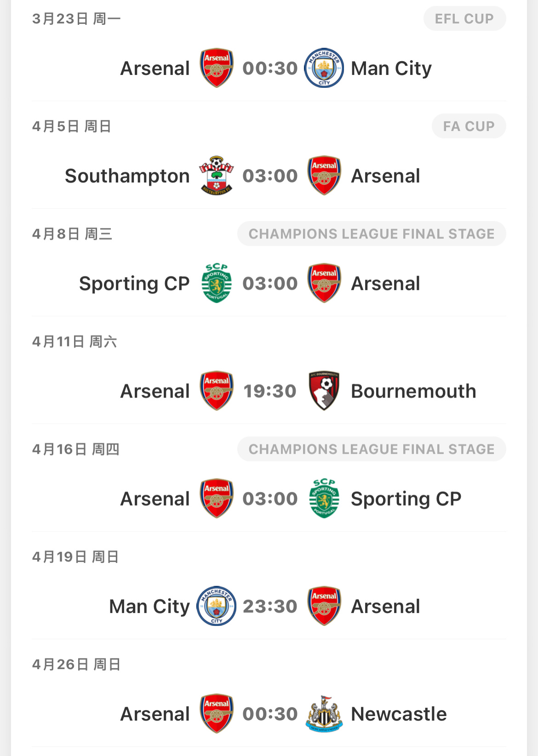
Task: Select Champions League Final Stage tag on April 8
Action: [x=372, y=234]
